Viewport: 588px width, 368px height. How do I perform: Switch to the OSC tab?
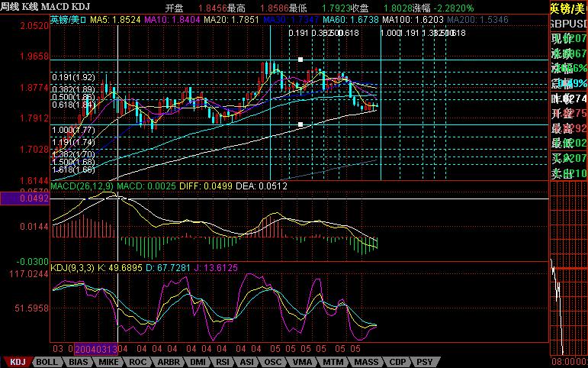click(x=272, y=362)
